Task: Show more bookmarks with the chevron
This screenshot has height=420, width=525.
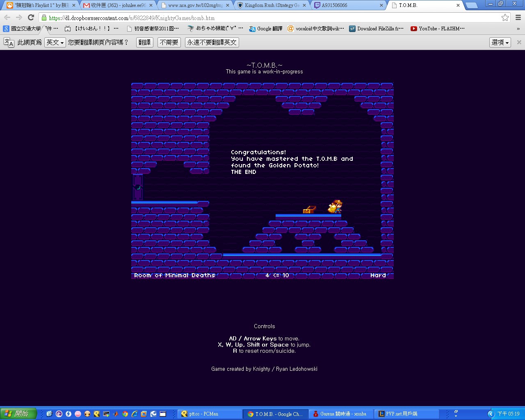Action: click(x=518, y=29)
